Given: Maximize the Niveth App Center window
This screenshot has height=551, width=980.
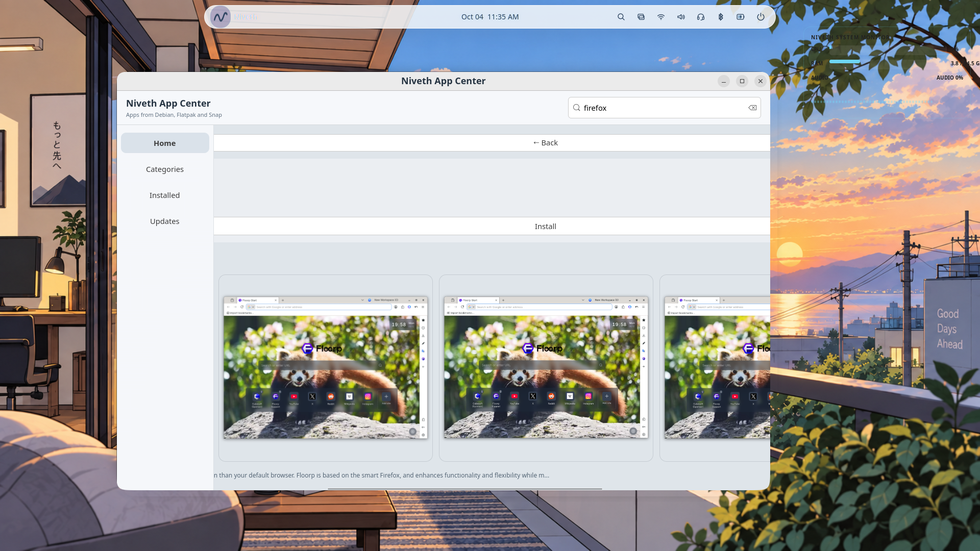Looking at the screenshot, I should [x=742, y=81].
